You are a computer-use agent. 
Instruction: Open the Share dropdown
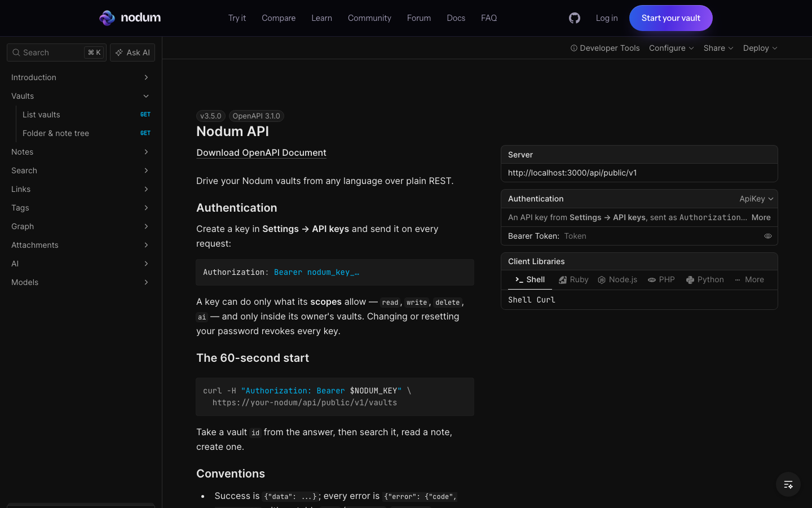pyautogui.click(x=718, y=48)
